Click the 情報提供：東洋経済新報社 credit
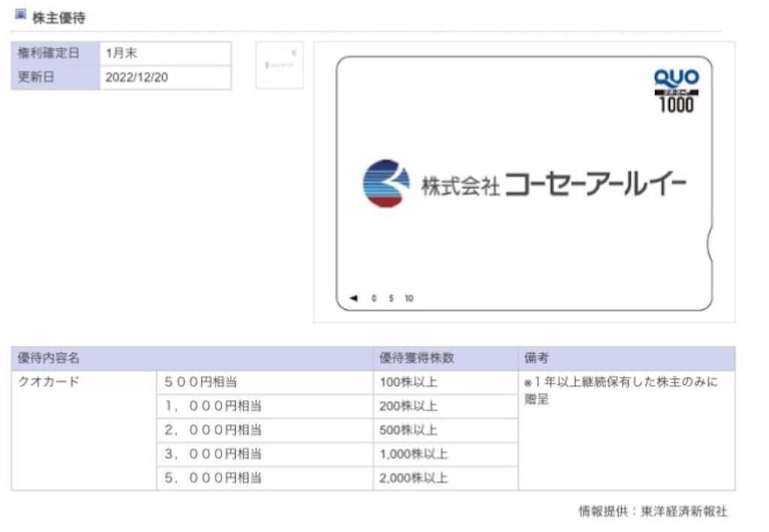This screenshot has width=769, height=532. (653, 512)
